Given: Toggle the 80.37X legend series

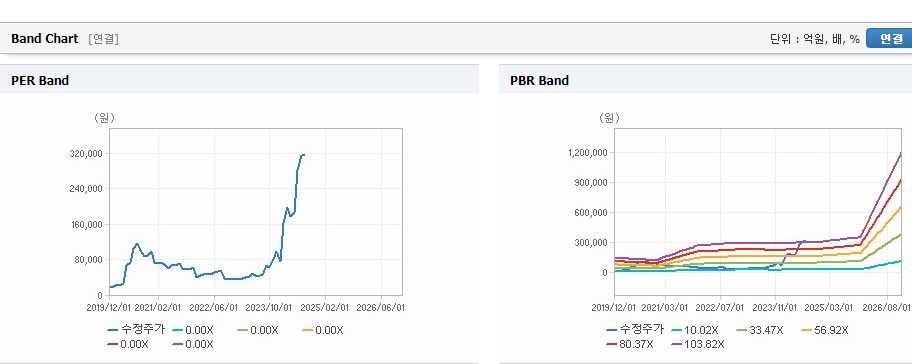Looking at the screenshot, I should (x=629, y=344).
